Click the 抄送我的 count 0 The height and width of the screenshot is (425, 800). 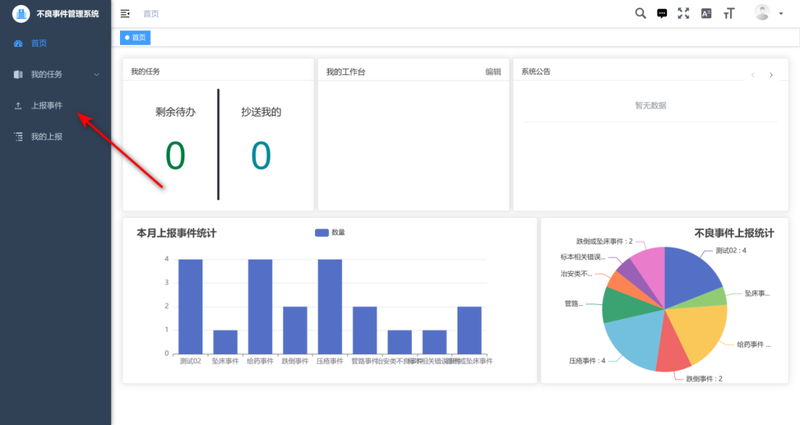pyautogui.click(x=261, y=156)
